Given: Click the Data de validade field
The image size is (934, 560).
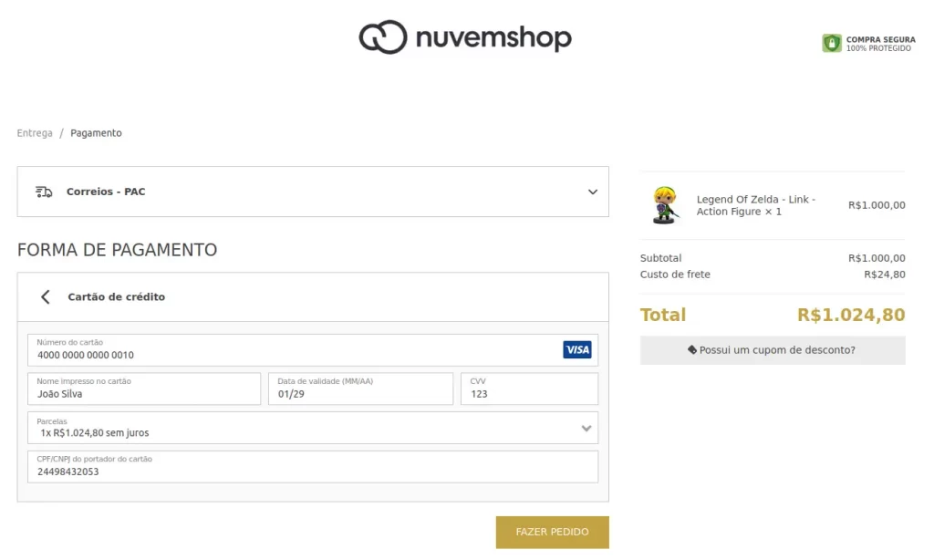Looking at the screenshot, I should (359, 393).
